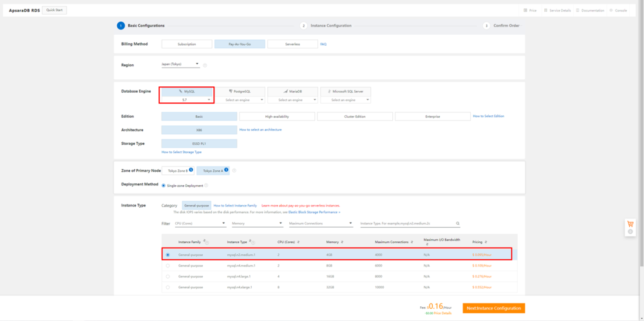Click the search icon in instance type filter
Image resolution: width=644 pixels, height=321 pixels.
(458, 224)
